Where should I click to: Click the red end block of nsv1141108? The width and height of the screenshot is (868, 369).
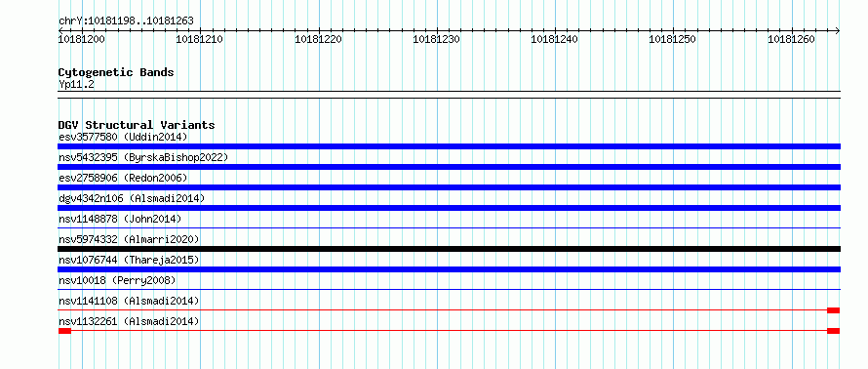pos(834,310)
